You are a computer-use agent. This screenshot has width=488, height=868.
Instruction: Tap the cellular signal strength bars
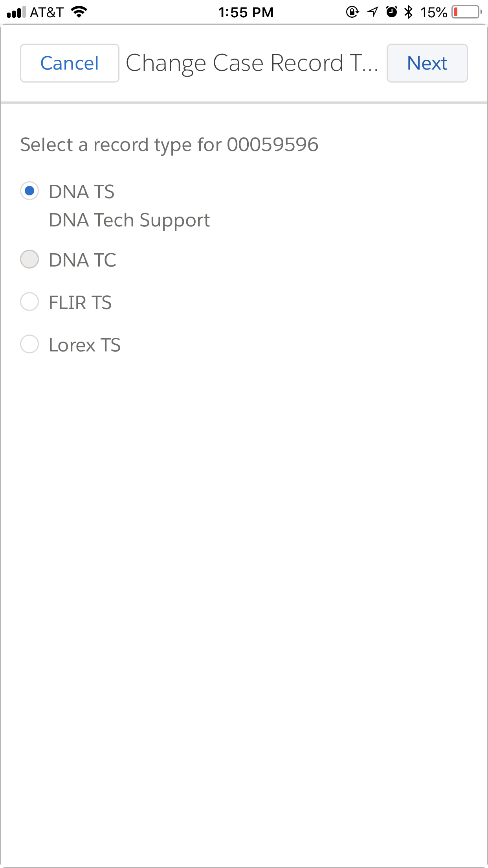pyautogui.click(x=17, y=12)
